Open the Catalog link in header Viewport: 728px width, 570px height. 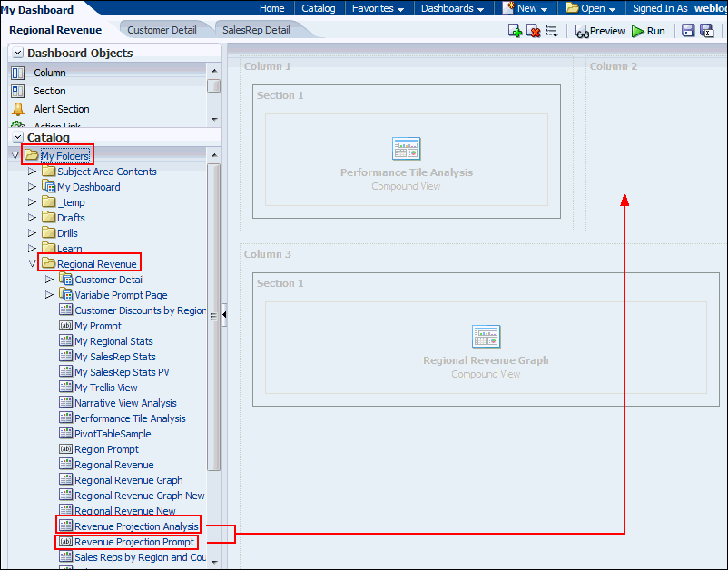pos(318,8)
